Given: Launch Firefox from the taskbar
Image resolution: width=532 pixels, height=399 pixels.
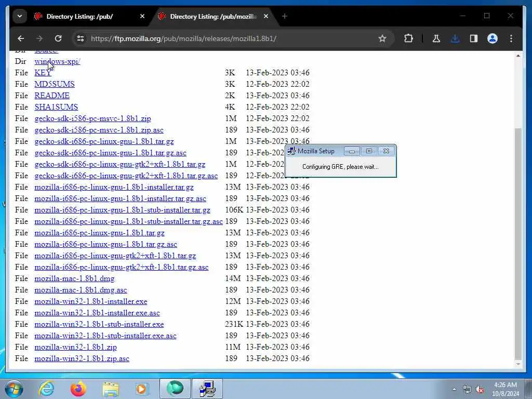Looking at the screenshot, I should pos(78,389).
